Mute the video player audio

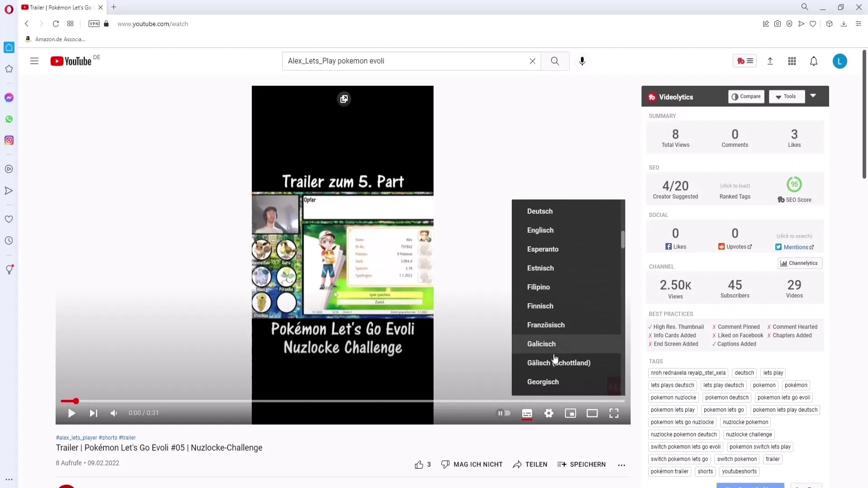click(114, 413)
